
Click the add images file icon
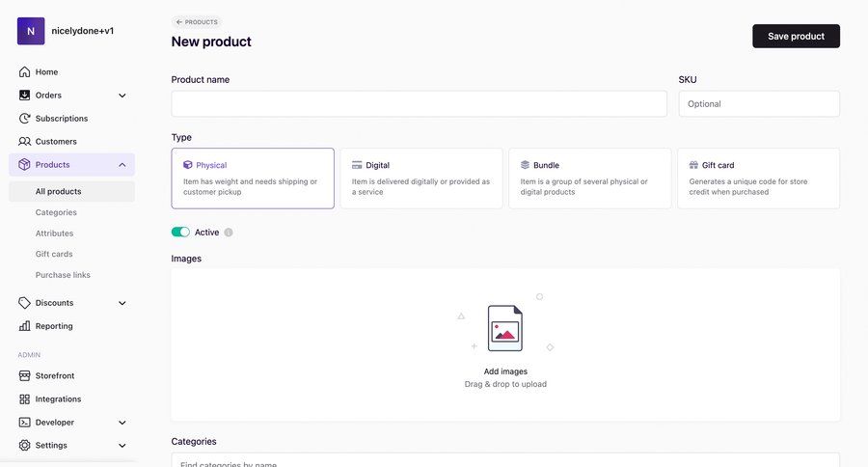tap(504, 328)
